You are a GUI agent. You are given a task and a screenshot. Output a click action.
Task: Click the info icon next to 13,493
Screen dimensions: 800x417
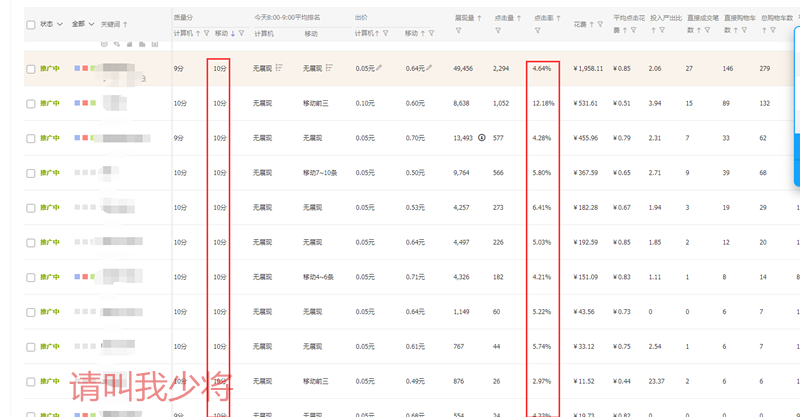(x=482, y=138)
